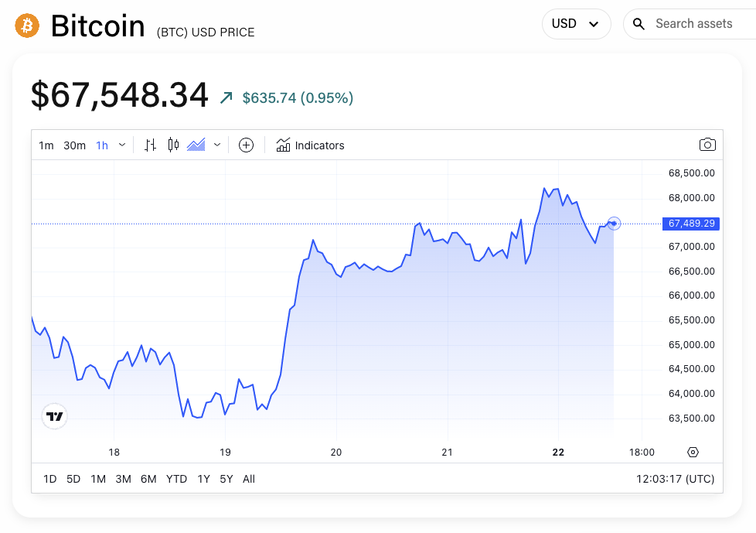
Task: Open the Indicators panel
Action: tap(310, 145)
